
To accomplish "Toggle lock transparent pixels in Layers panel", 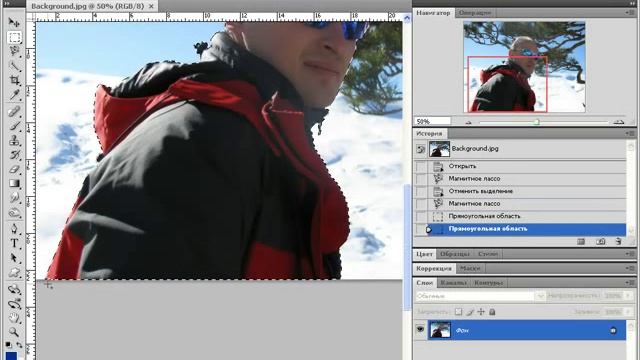I will [458, 312].
